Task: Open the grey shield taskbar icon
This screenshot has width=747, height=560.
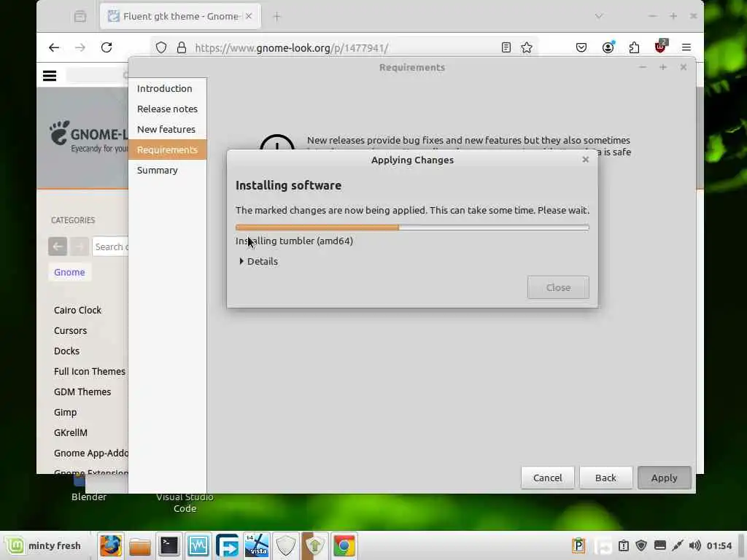Action: [285, 545]
